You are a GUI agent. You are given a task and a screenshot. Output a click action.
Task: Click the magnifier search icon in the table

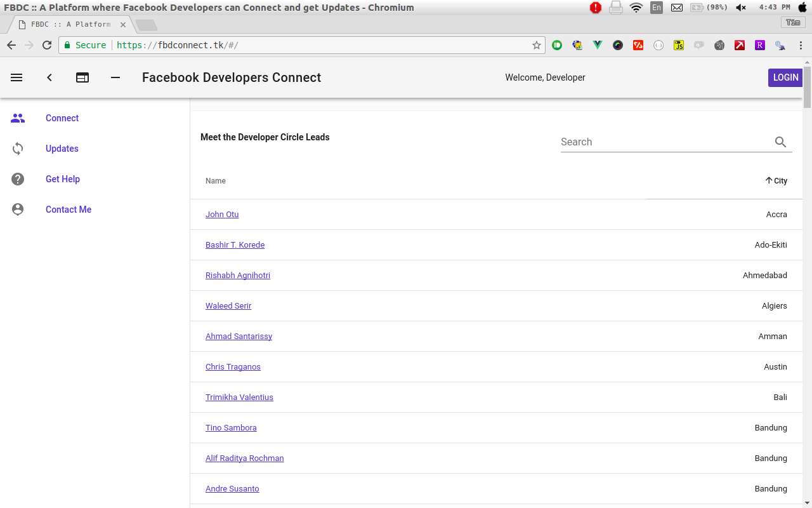pos(781,142)
